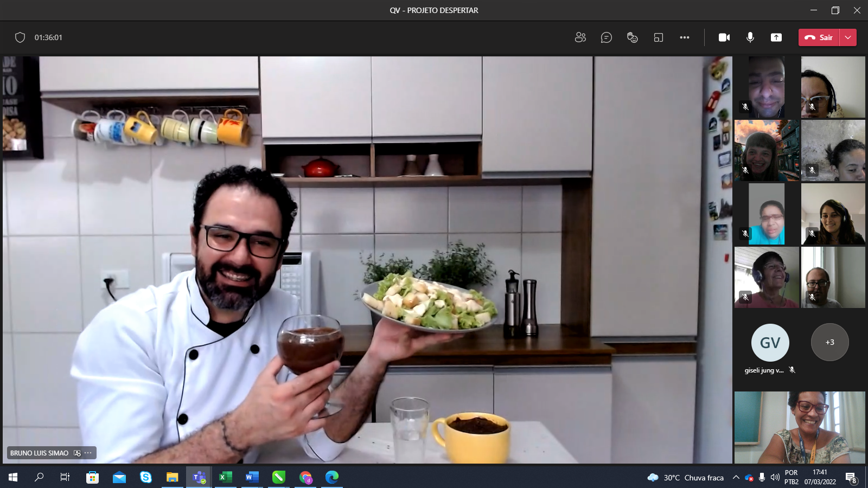Click the shield security icon beside timer
The width and height of the screenshot is (868, 488).
(20, 37)
